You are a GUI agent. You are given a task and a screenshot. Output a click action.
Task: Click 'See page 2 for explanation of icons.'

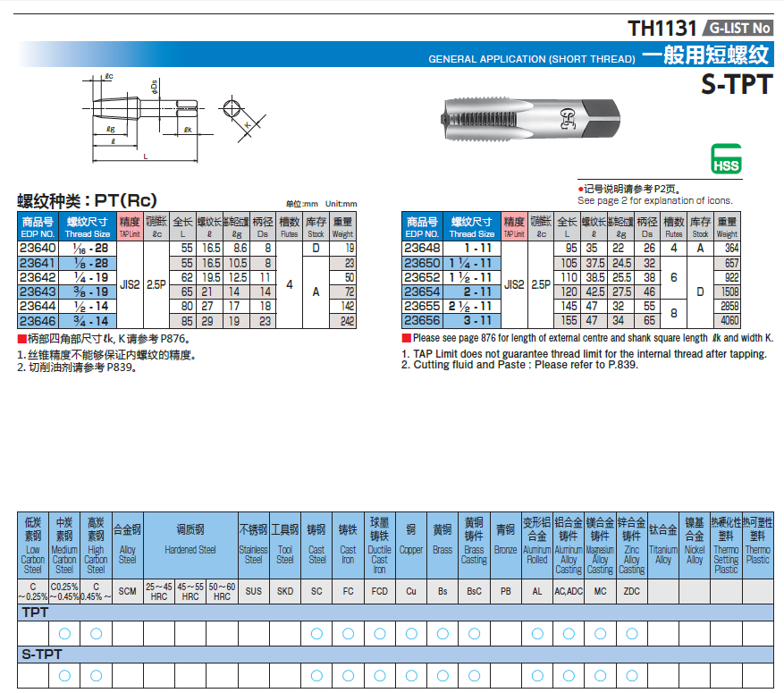655,200
